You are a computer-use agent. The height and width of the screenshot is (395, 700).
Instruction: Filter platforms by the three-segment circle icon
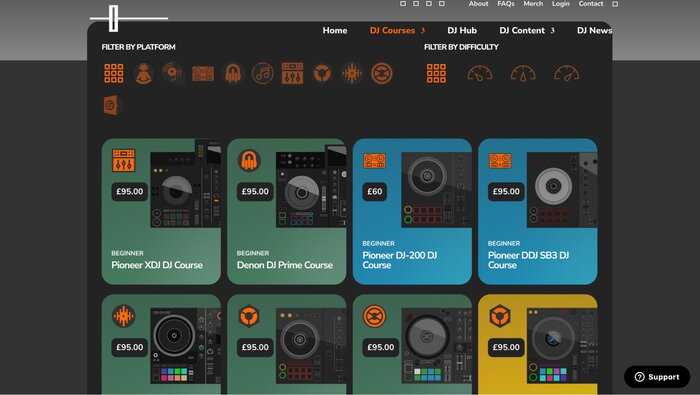pos(322,73)
